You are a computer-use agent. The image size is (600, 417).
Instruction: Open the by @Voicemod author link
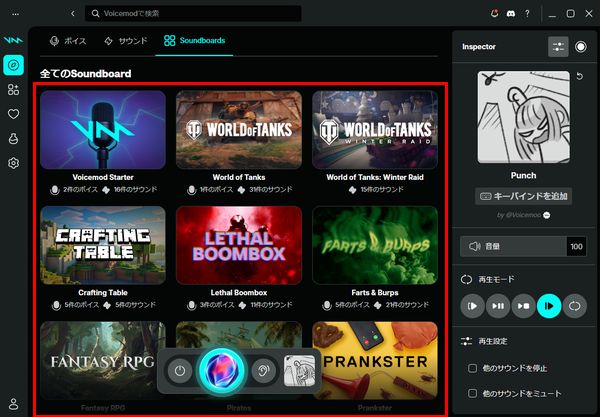(523, 215)
